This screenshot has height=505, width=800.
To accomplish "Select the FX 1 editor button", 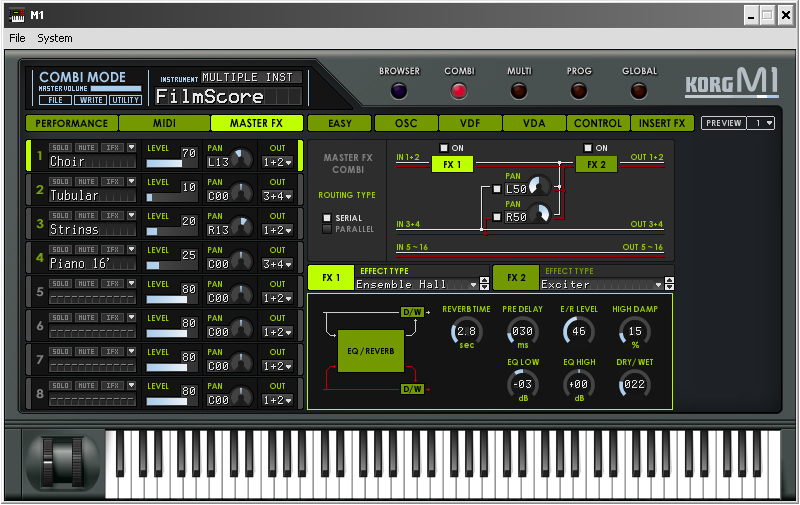I will (331, 278).
